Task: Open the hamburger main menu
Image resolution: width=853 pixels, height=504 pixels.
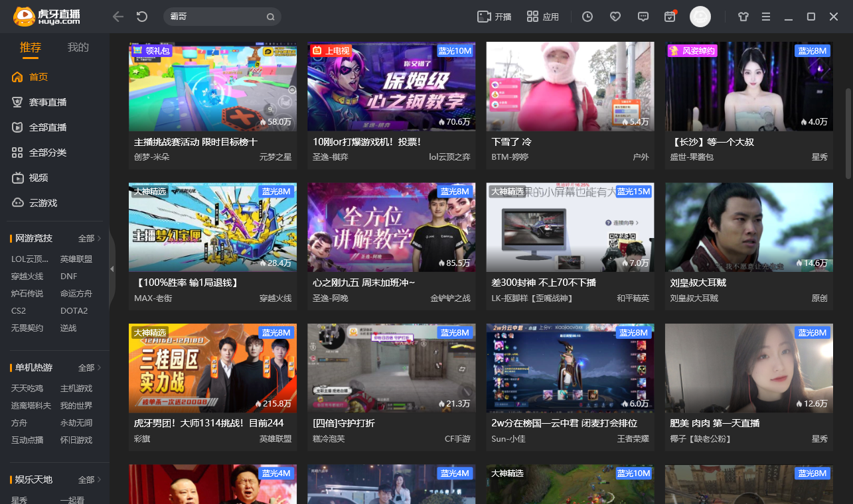Action: 766,17
